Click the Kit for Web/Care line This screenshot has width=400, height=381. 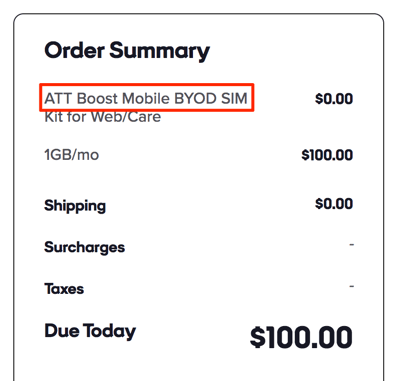point(103,117)
